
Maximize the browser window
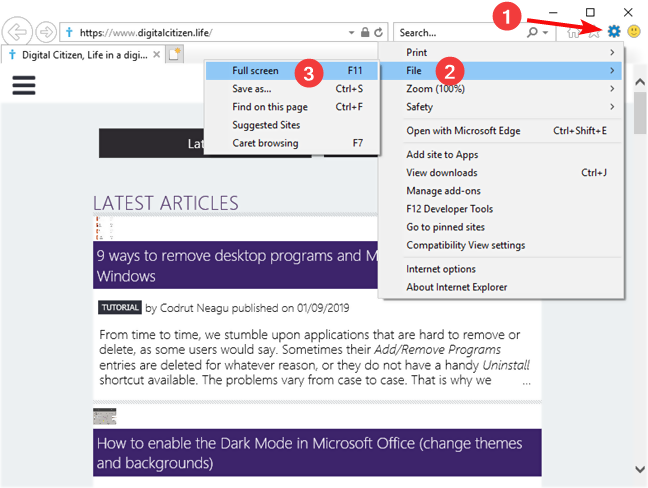pyautogui.click(x=590, y=12)
